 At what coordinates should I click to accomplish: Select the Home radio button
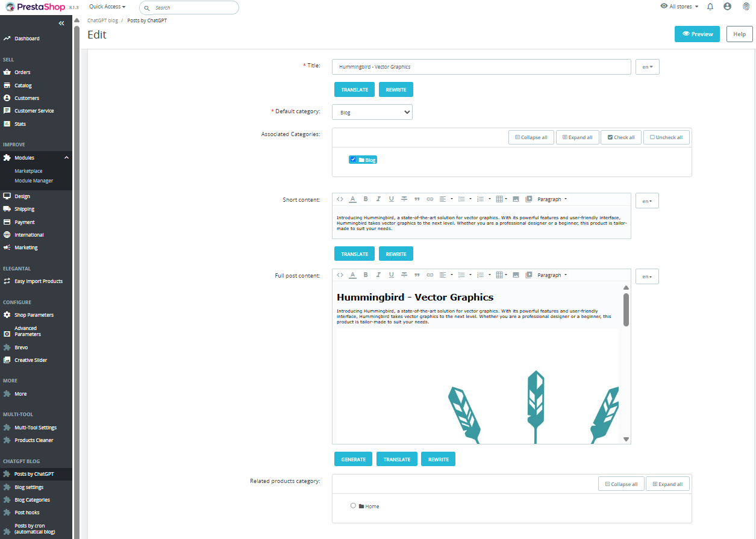pyautogui.click(x=353, y=506)
